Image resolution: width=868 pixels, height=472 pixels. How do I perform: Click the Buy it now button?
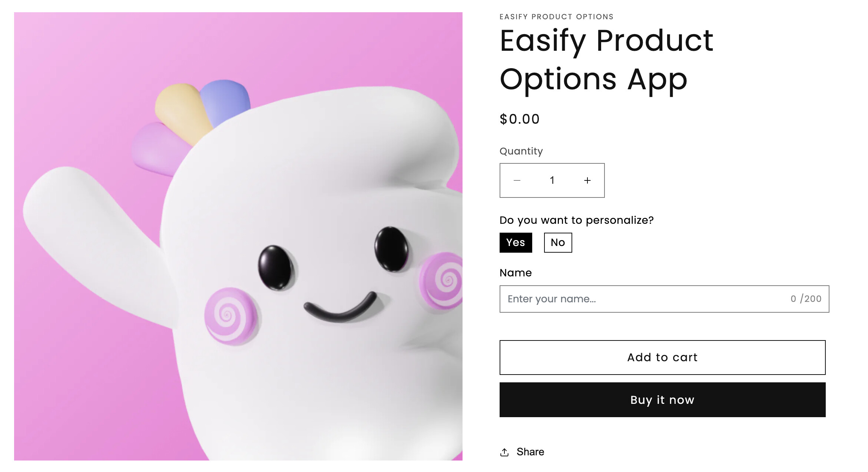point(662,400)
